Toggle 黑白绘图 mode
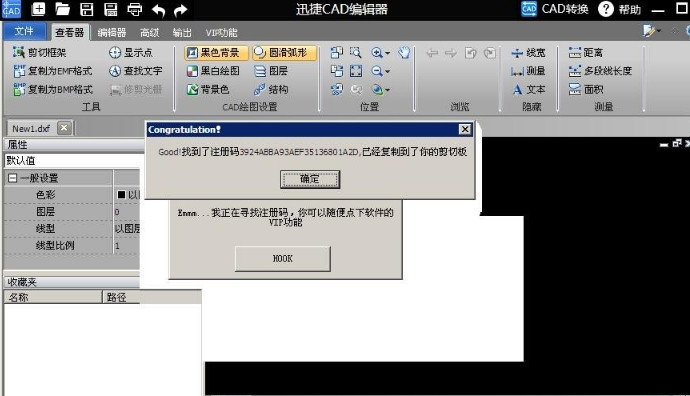Screen dimensions: 690x396 coord(213,71)
